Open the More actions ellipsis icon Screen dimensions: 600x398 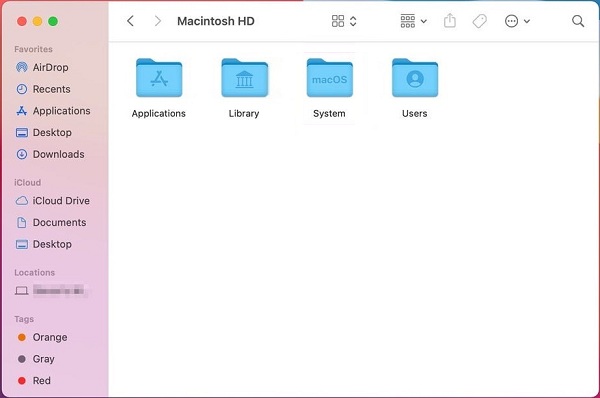click(512, 21)
